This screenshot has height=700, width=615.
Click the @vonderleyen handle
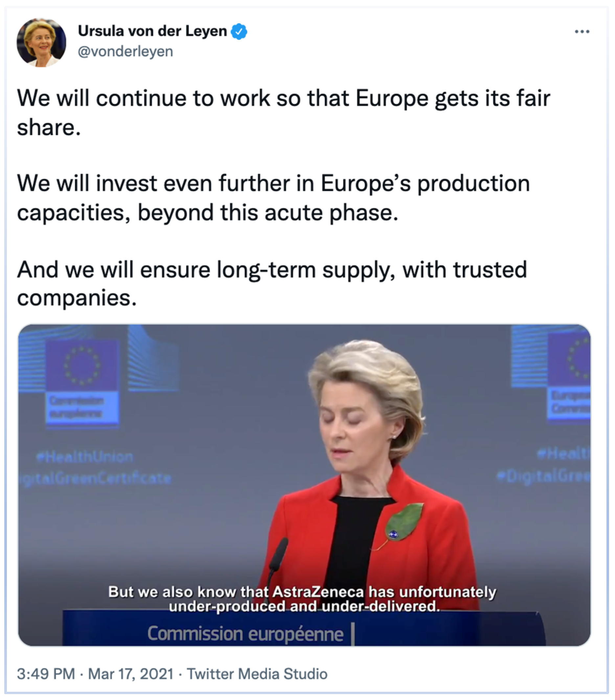[x=125, y=52]
